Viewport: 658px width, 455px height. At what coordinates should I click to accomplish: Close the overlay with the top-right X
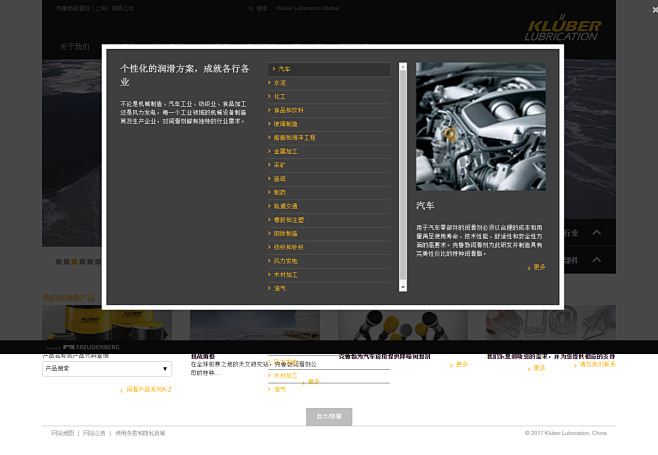tap(655, 10)
